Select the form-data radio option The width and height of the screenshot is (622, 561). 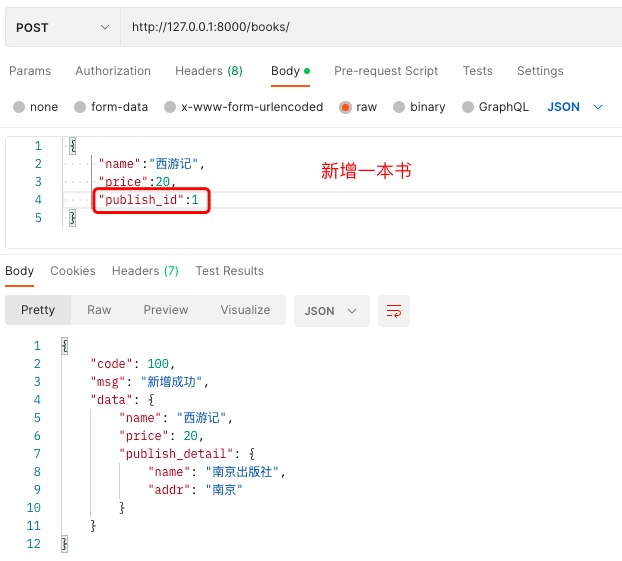(80, 107)
